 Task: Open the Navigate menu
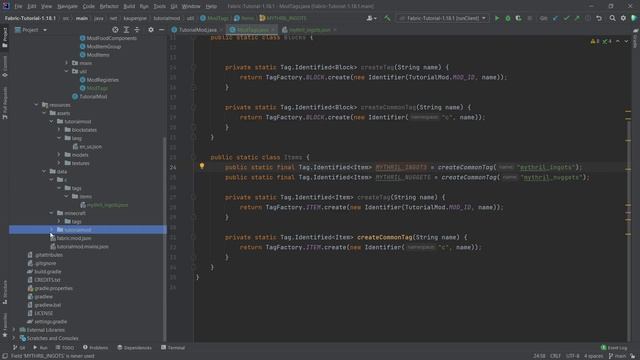(x=67, y=7)
